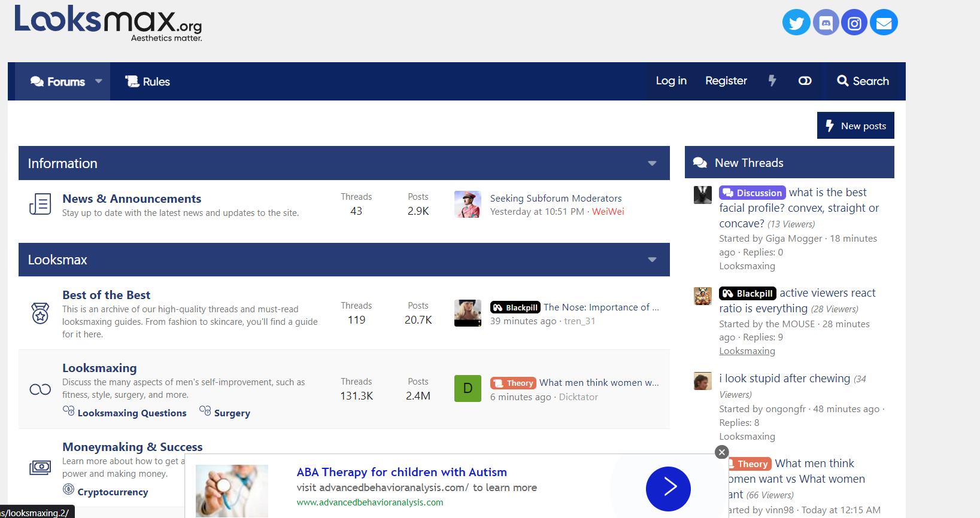The image size is (980, 518).
Task: Click the Moneymaking & Success cash icon
Action: click(40, 467)
